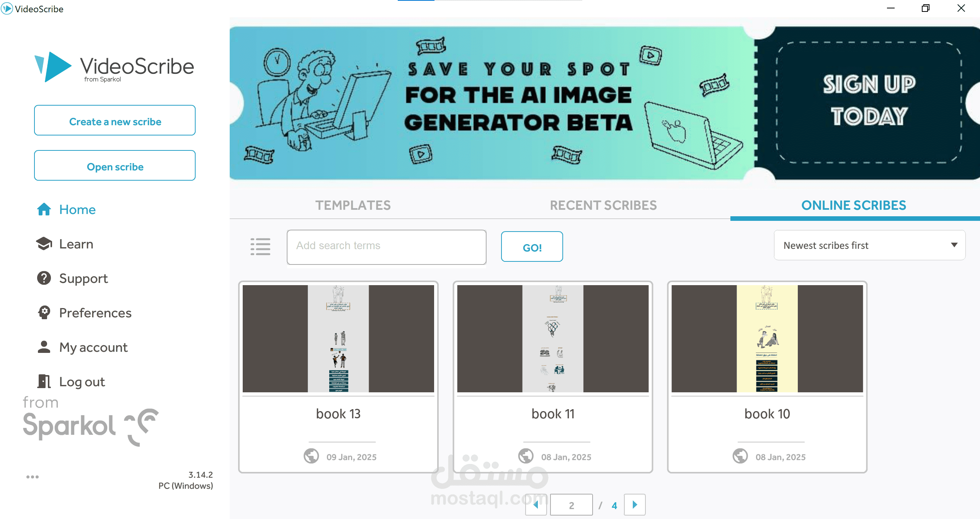
Task: Open Preferences via the head-gear icon
Action: tap(44, 313)
